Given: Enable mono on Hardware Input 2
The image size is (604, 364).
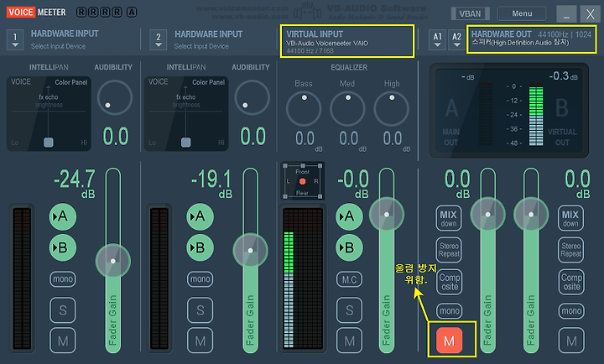Looking at the screenshot, I should [200, 279].
